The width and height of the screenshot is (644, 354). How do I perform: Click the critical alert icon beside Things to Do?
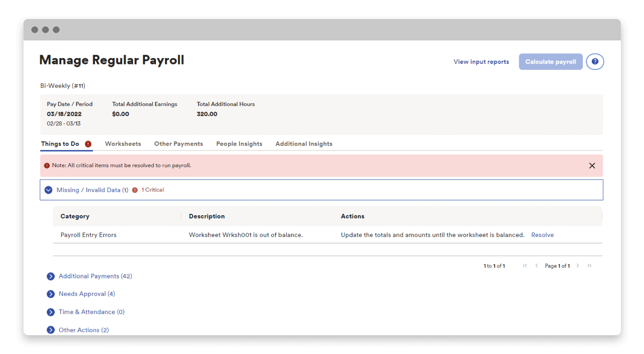[88, 144]
